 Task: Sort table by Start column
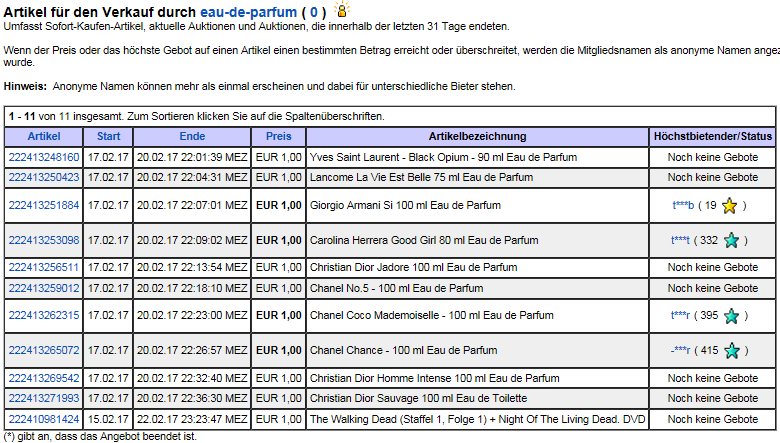pyautogui.click(x=108, y=136)
